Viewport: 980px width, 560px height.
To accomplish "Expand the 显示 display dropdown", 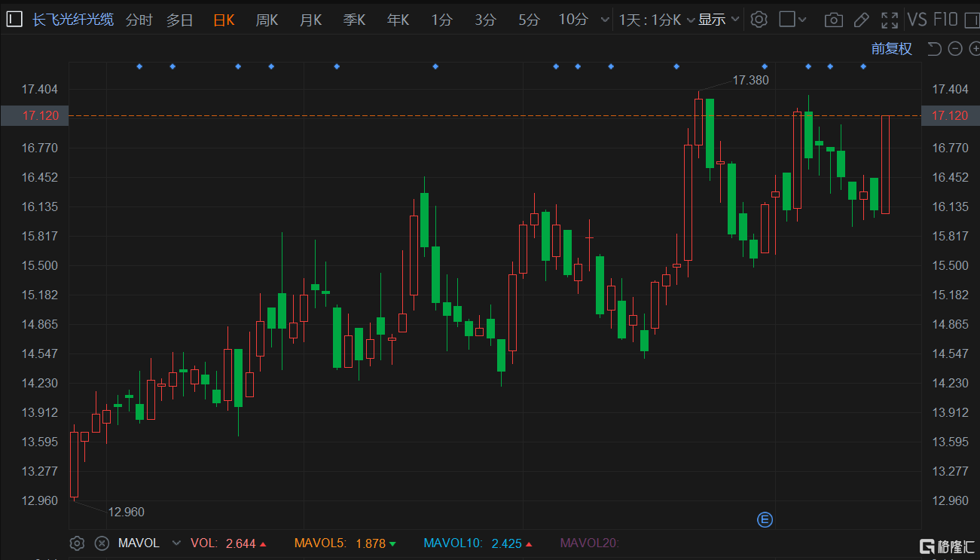I will tap(719, 20).
